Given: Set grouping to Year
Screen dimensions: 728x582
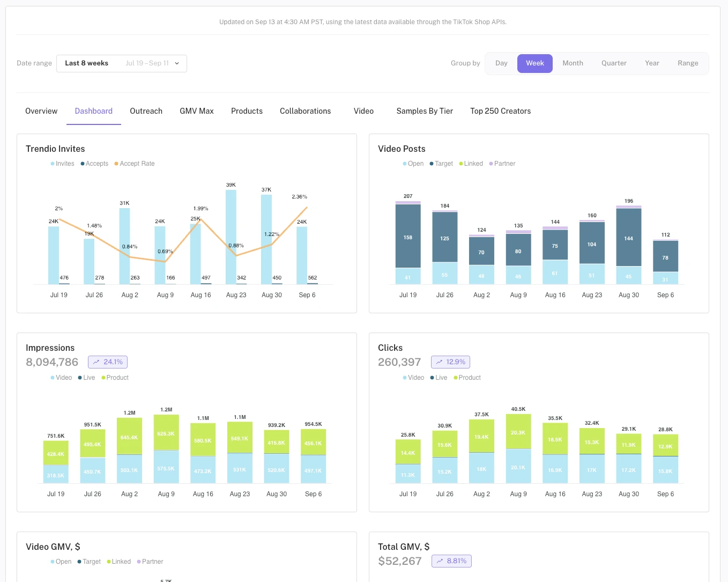Looking at the screenshot, I should point(652,63).
